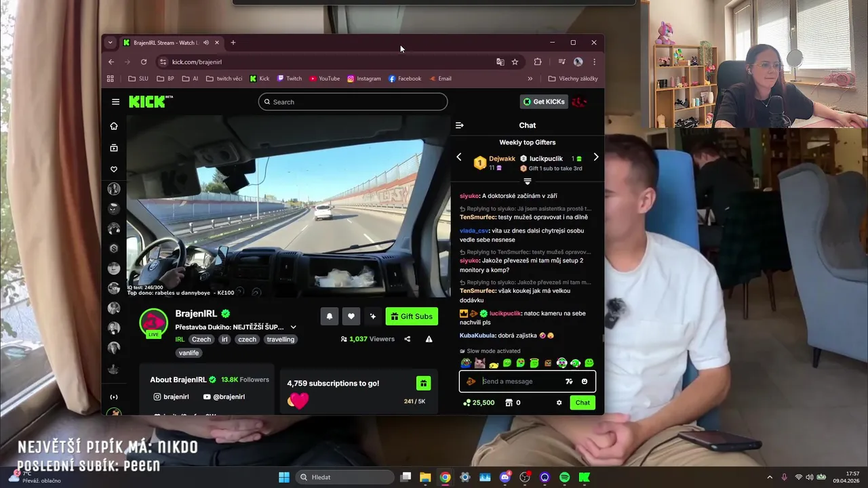Open the Kick hamburger menu
868x488 pixels.
115,102
